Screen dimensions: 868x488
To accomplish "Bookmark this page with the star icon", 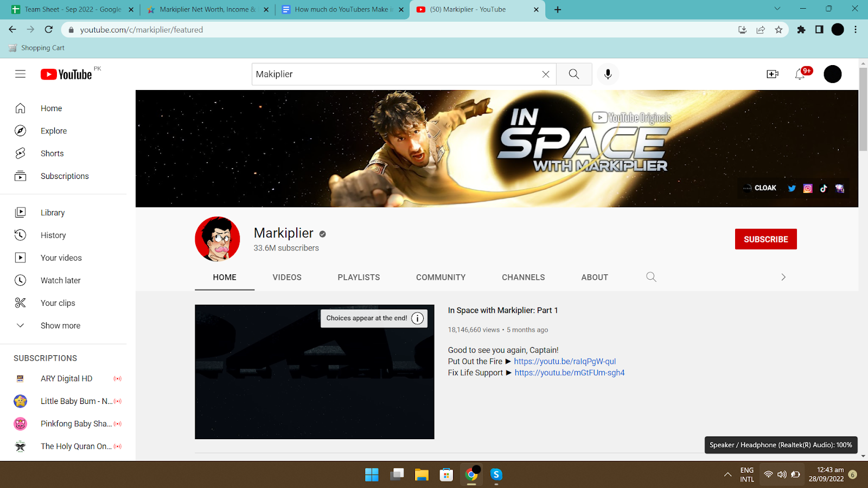I will pos(779,30).
